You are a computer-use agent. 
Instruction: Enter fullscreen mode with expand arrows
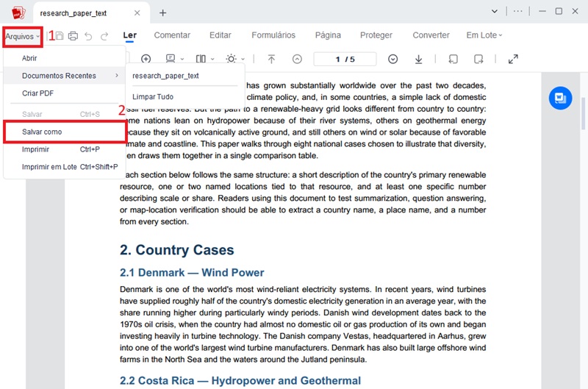tap(513, 59)
